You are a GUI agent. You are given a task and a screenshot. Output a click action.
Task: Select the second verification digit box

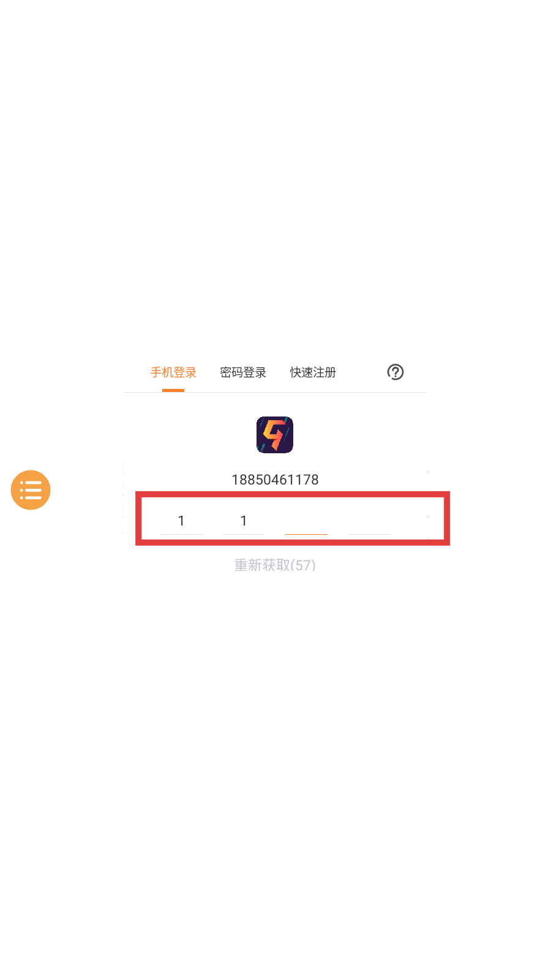tap(244, 521)
